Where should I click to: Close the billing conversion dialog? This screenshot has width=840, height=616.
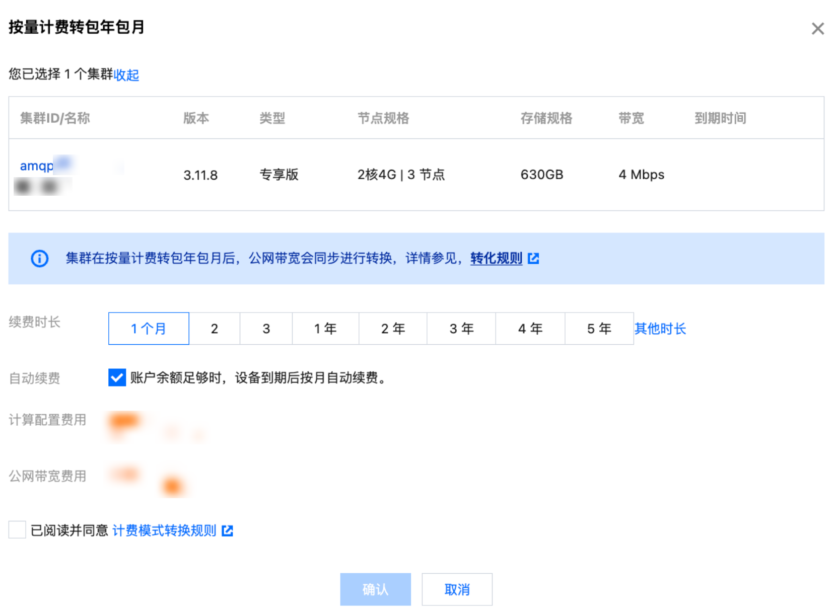tap(818, 29)
